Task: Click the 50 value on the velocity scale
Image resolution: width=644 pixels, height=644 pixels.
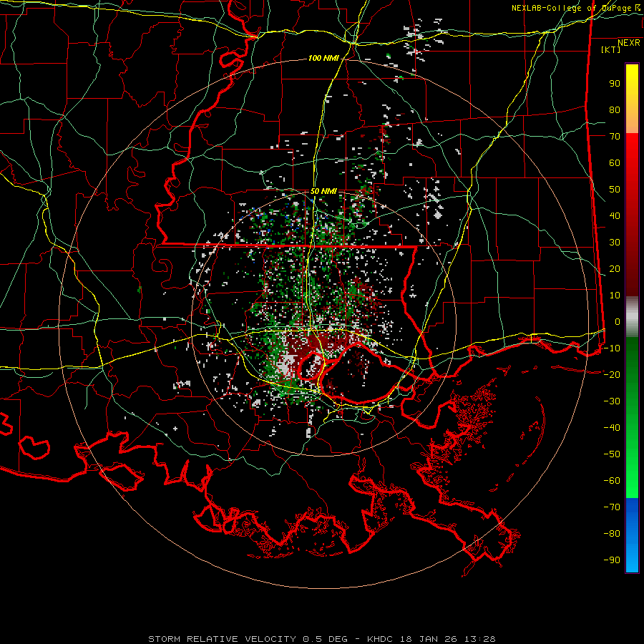Action: coord(615,190)
